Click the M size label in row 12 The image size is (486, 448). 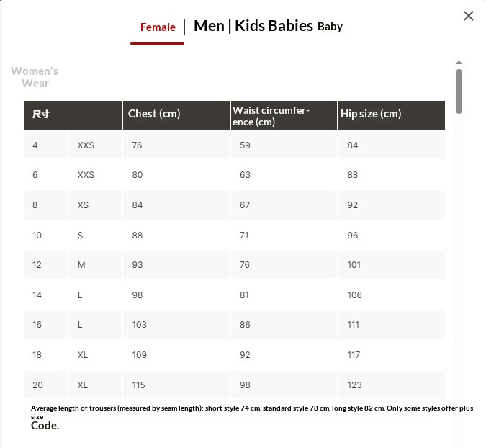(81, 265)
